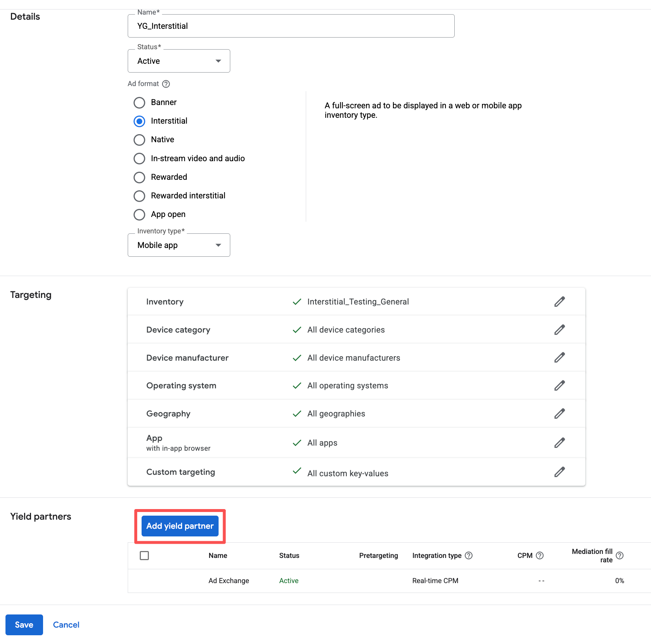Click the Pretargeting column header

[378, 555]
